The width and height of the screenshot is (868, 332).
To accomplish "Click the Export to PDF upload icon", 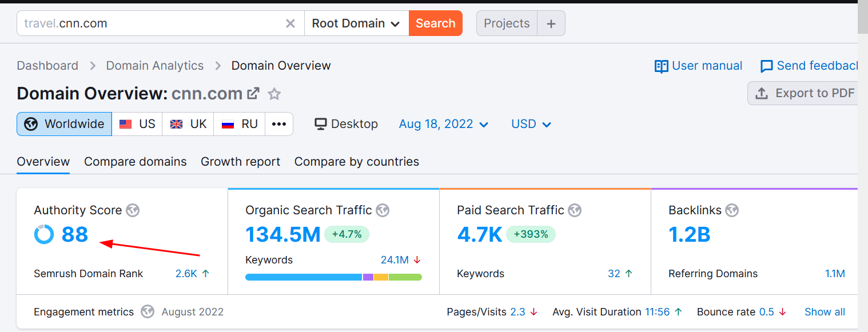I will (x=762, y=93).
